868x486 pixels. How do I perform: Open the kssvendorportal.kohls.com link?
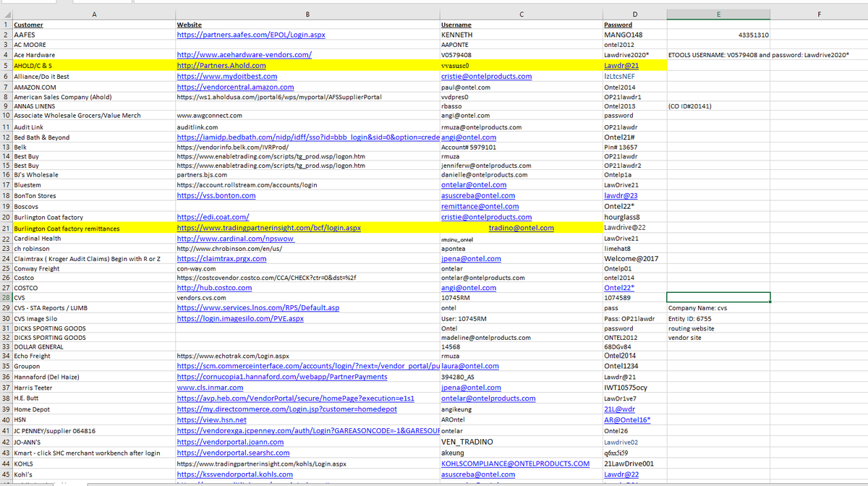click(x=235, y=474)
